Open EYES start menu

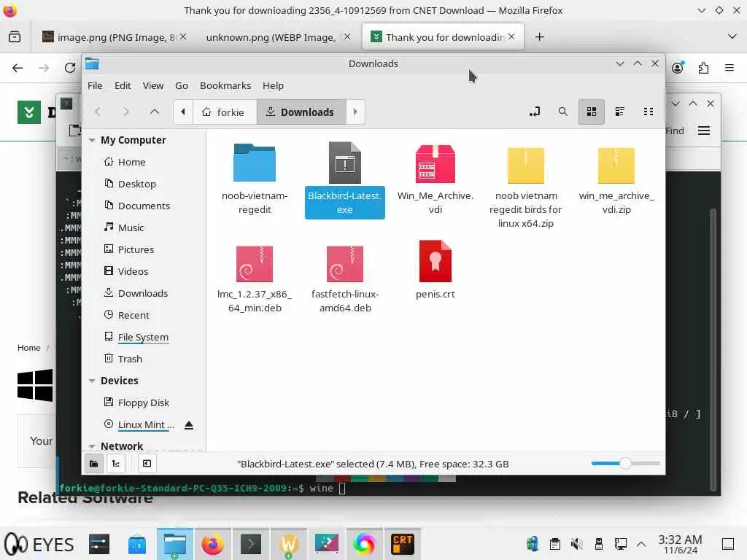[x=39, y=544]
